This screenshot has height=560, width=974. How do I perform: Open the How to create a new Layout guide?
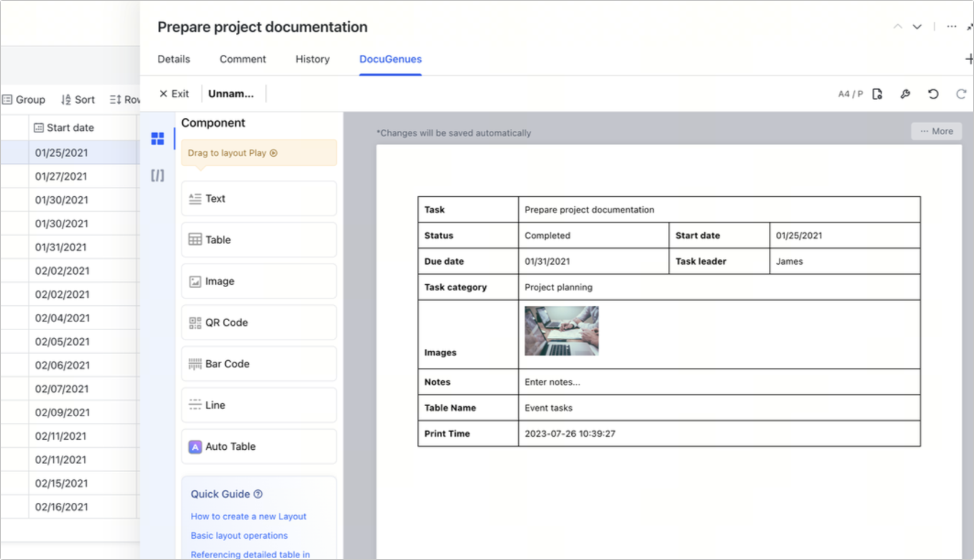[x=248, y=516]
